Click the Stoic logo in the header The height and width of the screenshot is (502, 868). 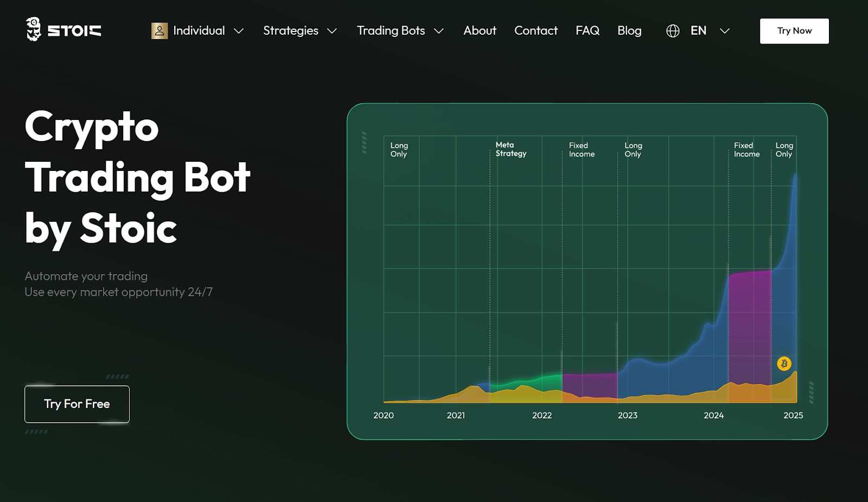(63, 29)
